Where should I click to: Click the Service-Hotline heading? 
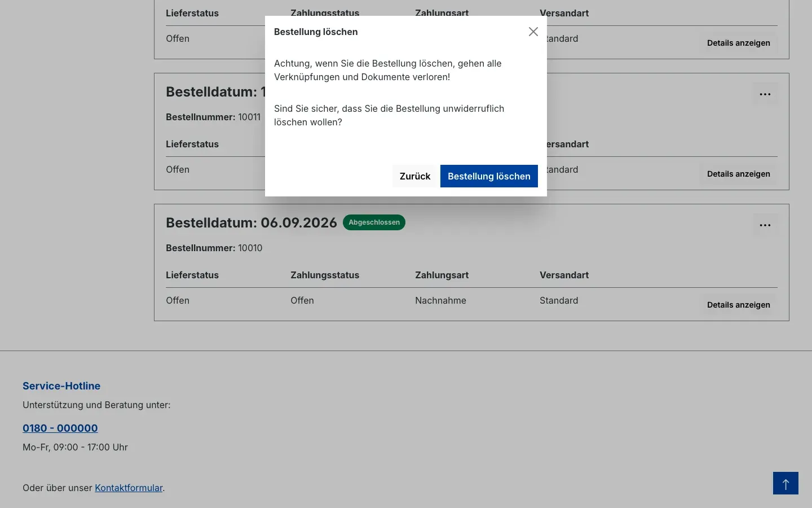(61, 386)
